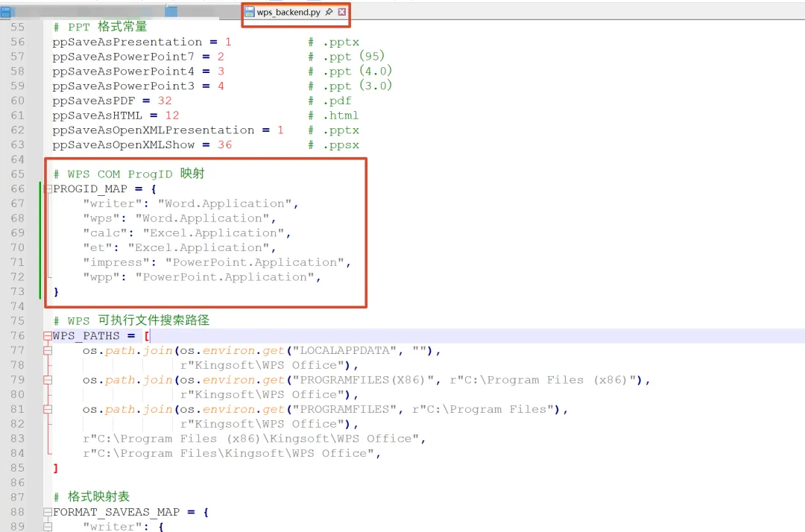Pin the wps_backend.py tab
This screenshot has height=532, width=805.
329,11
